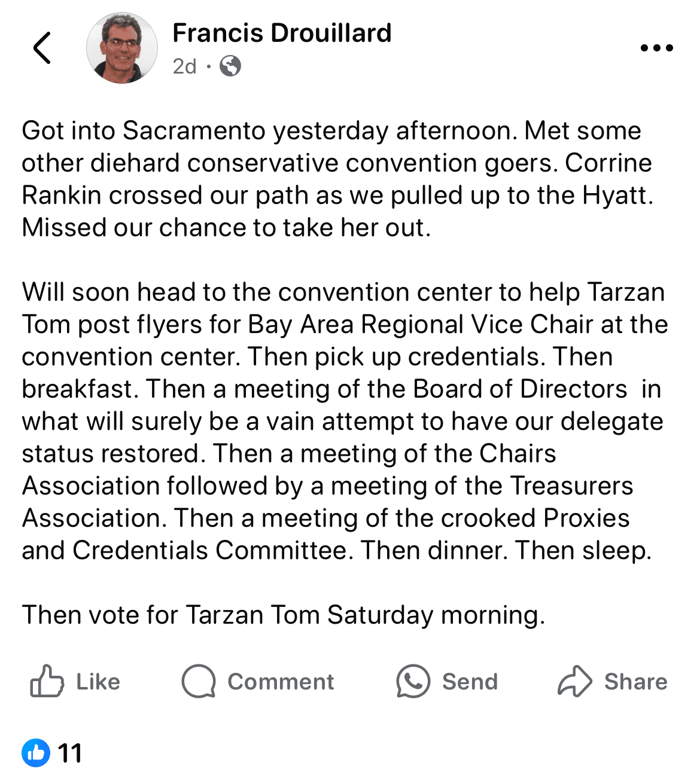
Task: Click the Share label
Action: point(636,681)
